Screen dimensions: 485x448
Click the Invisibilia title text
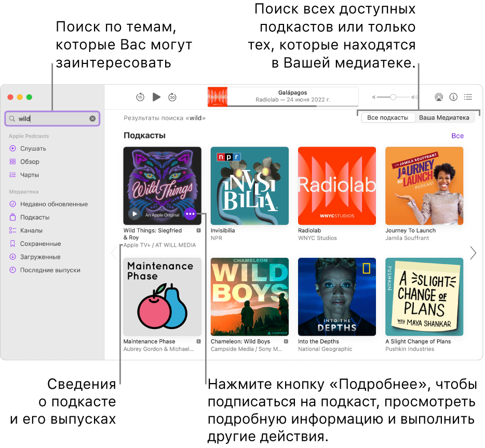click(223, 230)
